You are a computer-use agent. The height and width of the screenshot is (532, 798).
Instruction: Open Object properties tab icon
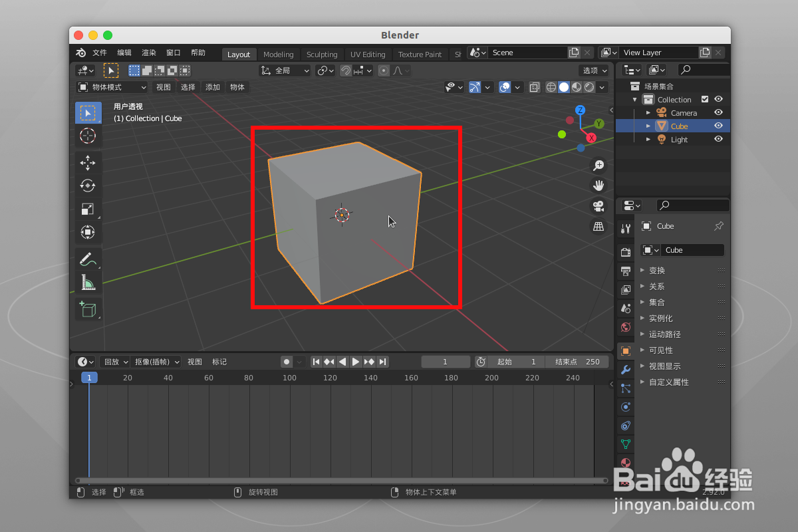(625, 351)
